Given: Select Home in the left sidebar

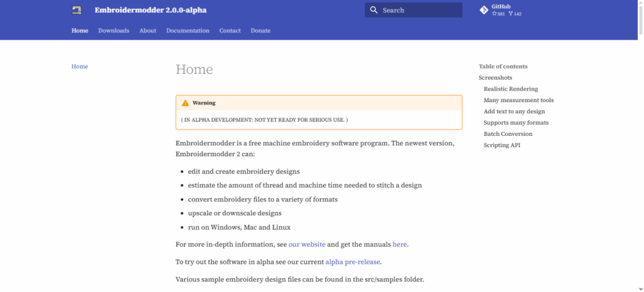Looking at the screenshot, I should (80, 67).
